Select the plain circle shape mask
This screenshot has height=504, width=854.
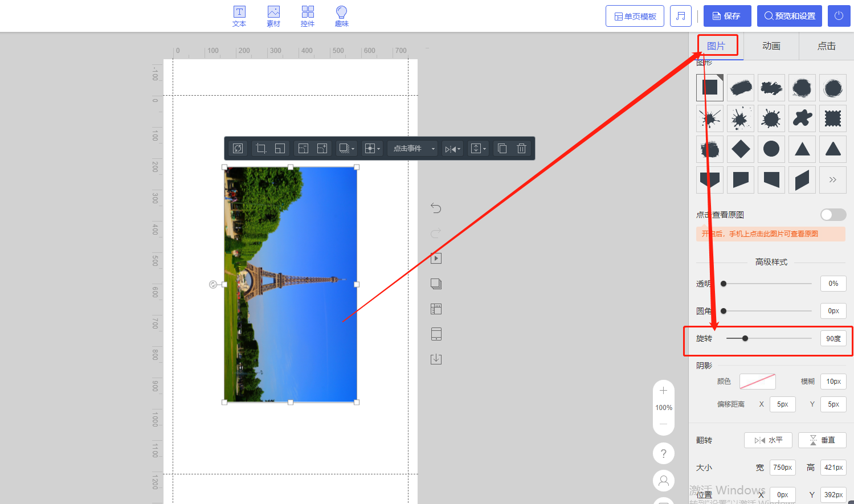pos(771,149)
